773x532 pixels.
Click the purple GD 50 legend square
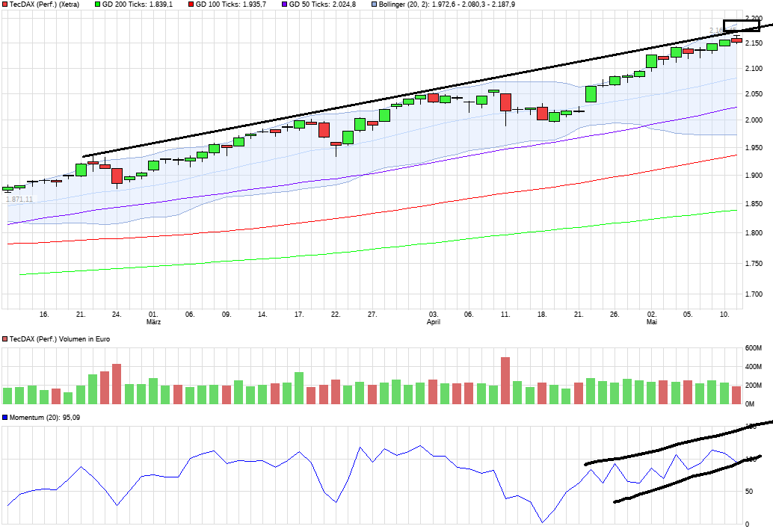tap(284, 4)
